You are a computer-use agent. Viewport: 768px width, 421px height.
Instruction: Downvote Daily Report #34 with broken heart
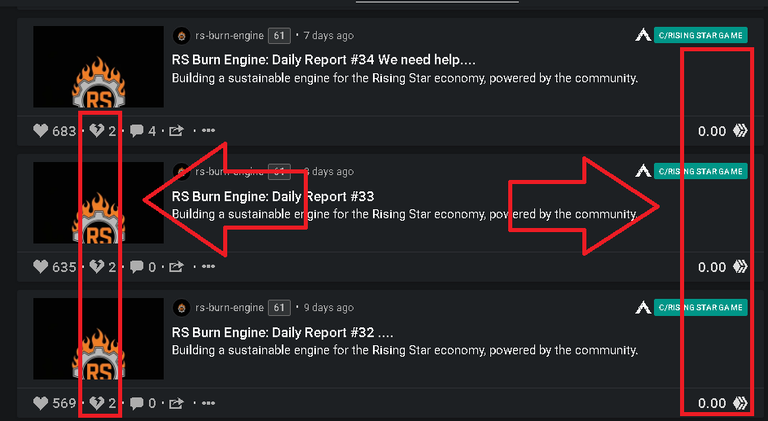coord(97,131)
